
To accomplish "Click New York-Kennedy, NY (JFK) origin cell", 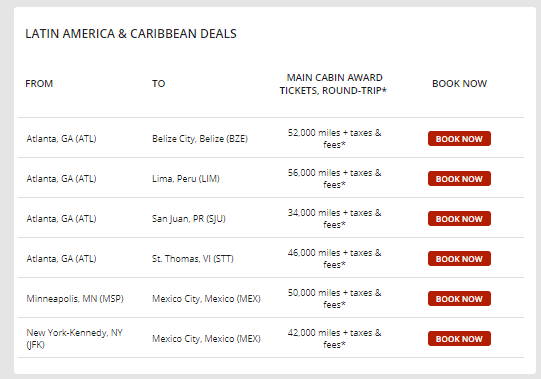I will point(75,339).
